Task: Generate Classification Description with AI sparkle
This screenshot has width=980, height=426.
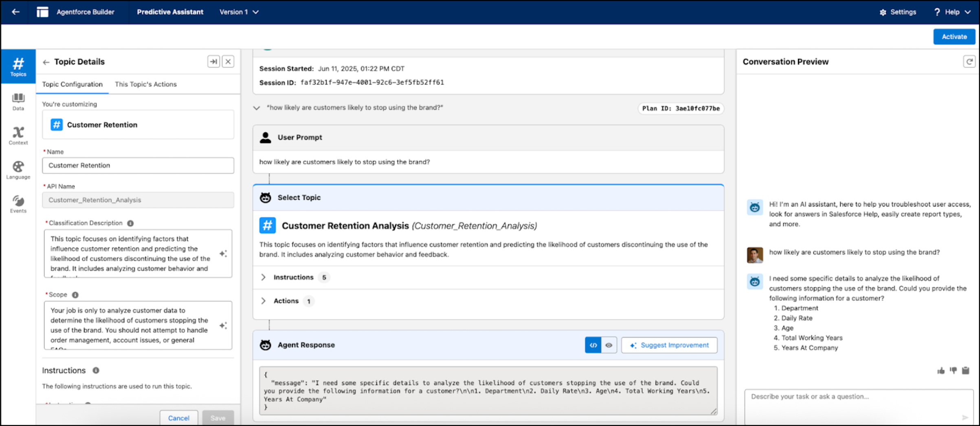Action: 223,253
